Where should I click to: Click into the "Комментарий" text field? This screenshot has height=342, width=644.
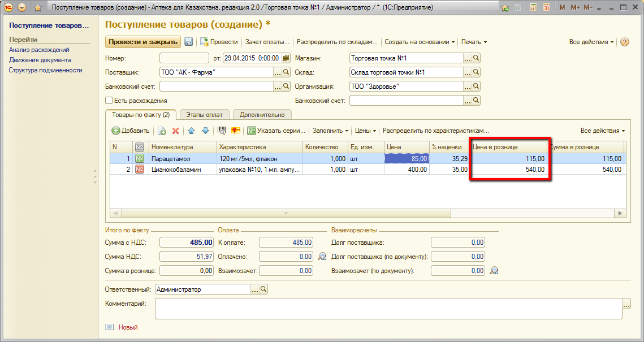tap(388, 309)
